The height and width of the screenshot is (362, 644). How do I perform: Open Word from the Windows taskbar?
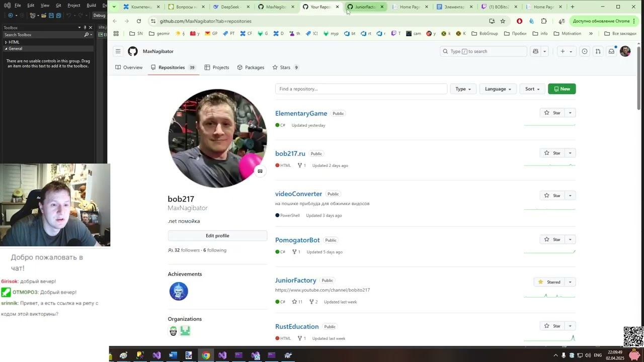[173, 355]
